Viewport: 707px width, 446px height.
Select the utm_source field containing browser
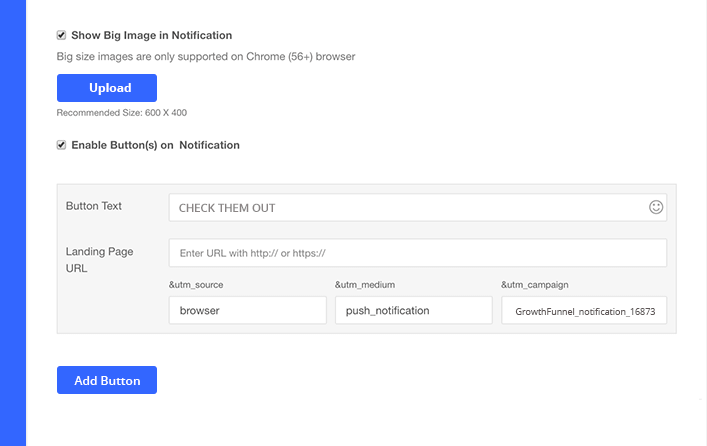click(247, 310)
